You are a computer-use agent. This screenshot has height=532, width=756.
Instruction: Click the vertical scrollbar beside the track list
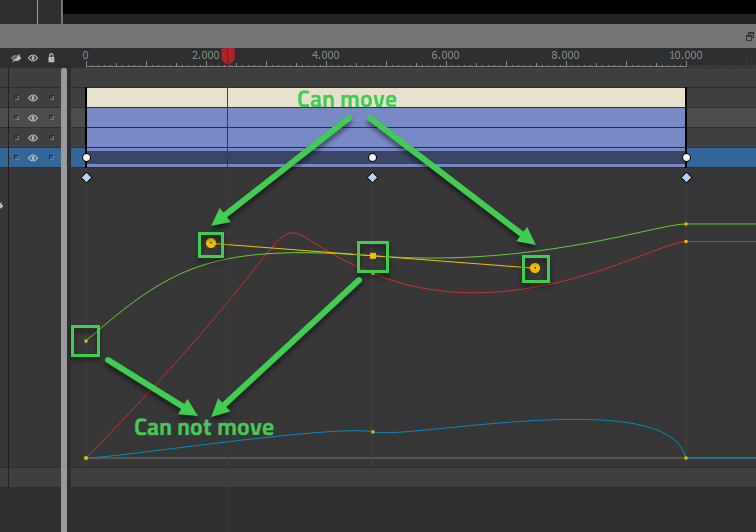tap(65, 300)
